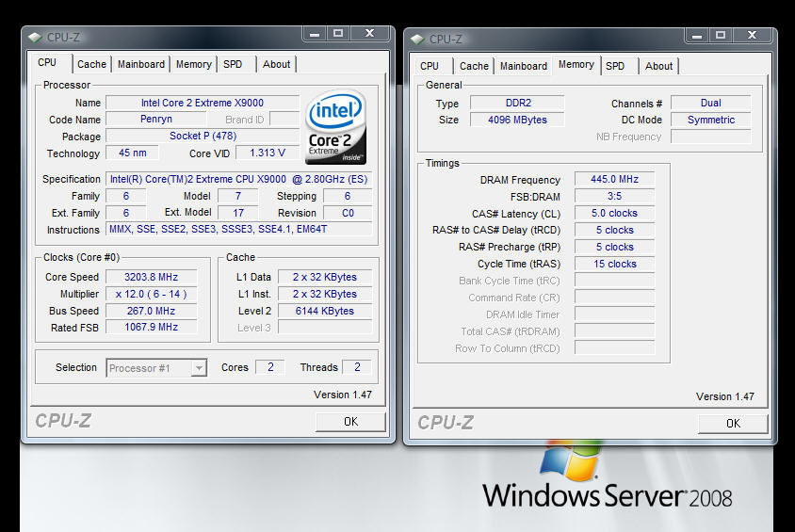Click the CPU-Z app icon in right window title bar
Screen dimensions: 795x532
click(417, 39)
